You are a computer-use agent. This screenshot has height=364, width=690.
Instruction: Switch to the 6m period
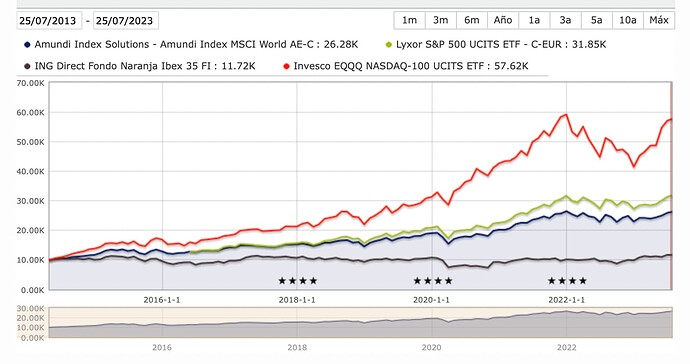coord(472,20)
